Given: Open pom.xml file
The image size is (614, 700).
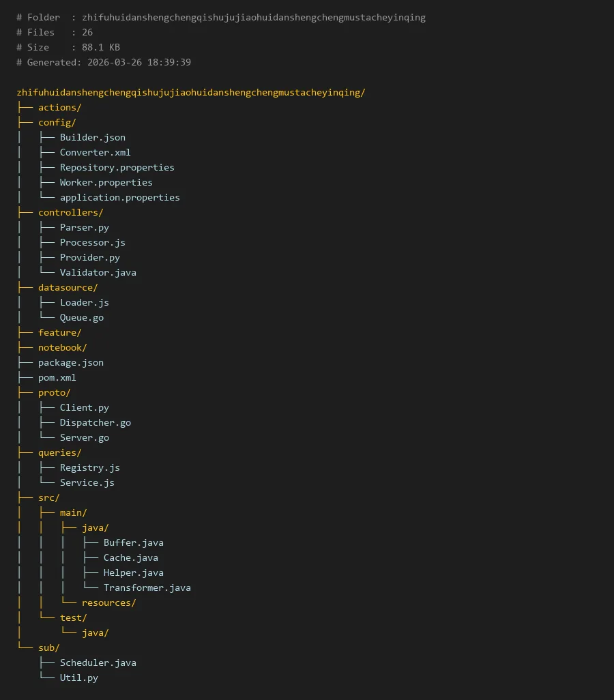Looking at the screenshot, I should pos(57,377).
